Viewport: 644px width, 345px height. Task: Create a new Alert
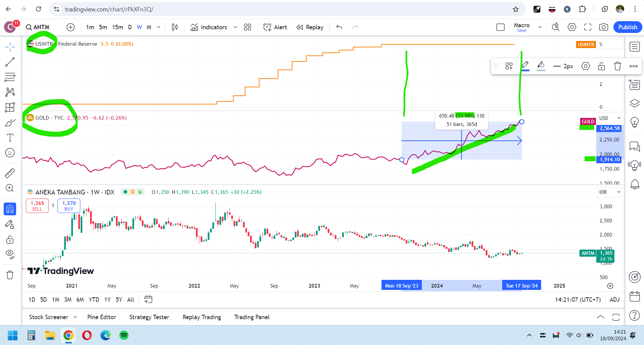point(275,27)
